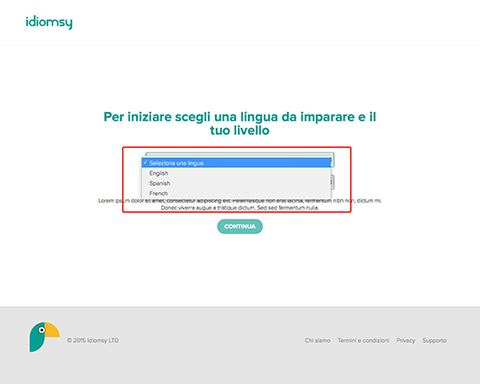Click the heading 'Per iniziare scegli una lingua'
This screenshot has width=480, height=384.
[x=240, y=123]
